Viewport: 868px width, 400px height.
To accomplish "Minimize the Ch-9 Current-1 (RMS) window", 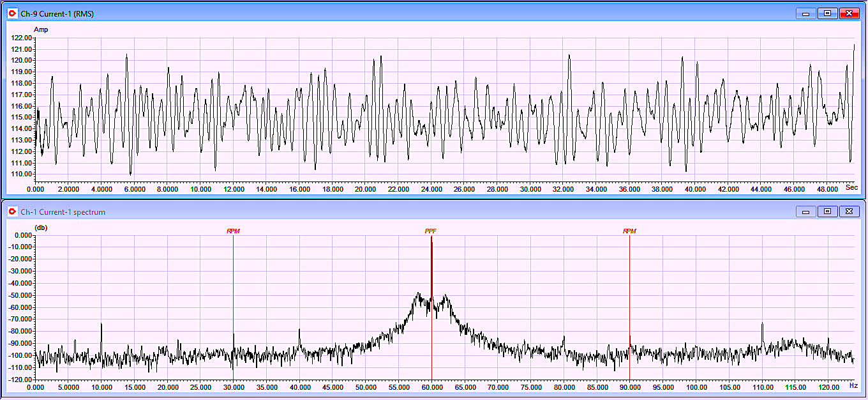I will (x=805, y=13).
